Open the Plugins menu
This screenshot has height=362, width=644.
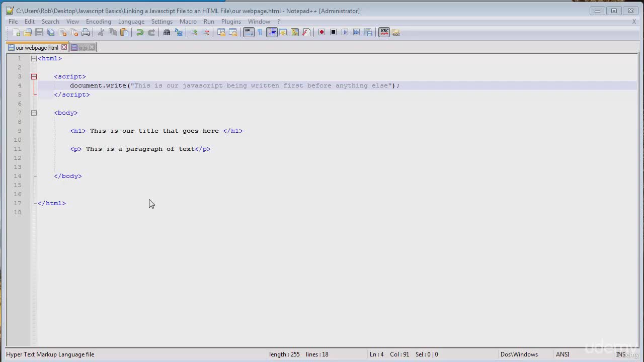point(231,22)
